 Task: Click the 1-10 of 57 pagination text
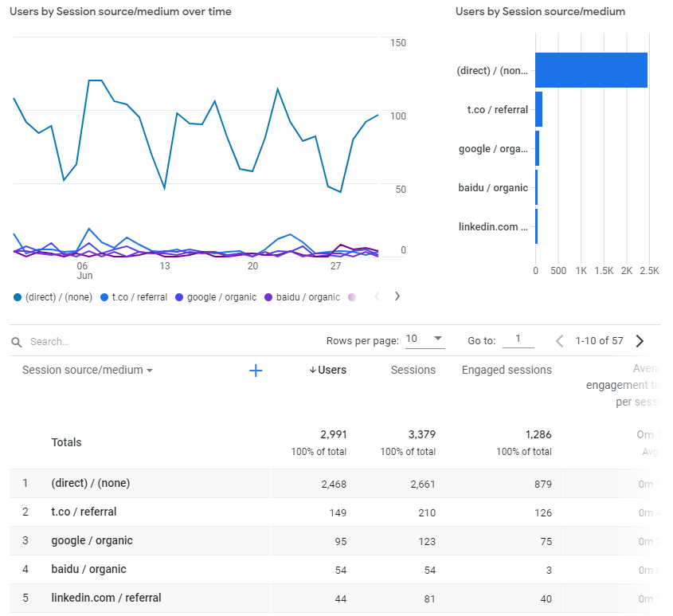pos(599,341)
